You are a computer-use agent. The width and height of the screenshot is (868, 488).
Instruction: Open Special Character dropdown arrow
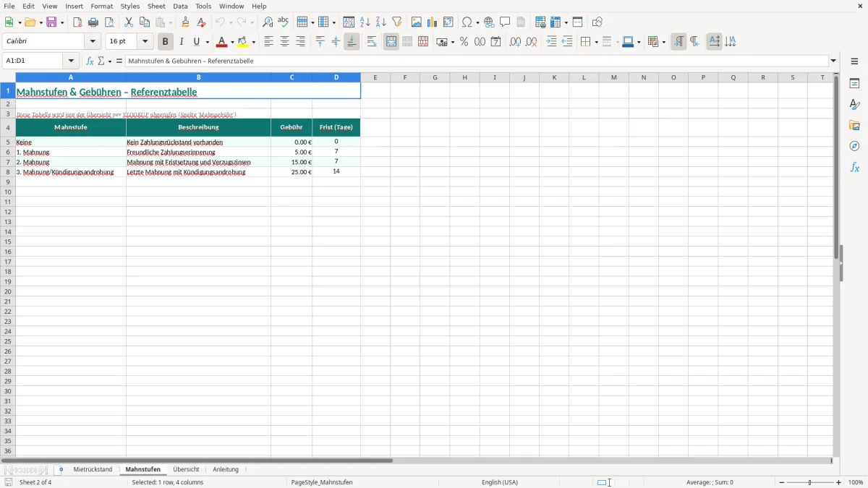[x=477, y=22]
